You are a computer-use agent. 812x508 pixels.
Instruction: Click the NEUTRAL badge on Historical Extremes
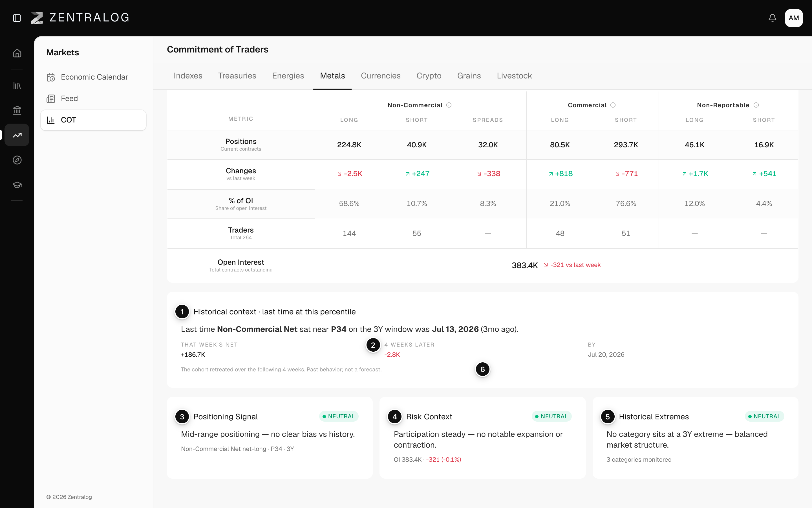[x=764, y=416]
